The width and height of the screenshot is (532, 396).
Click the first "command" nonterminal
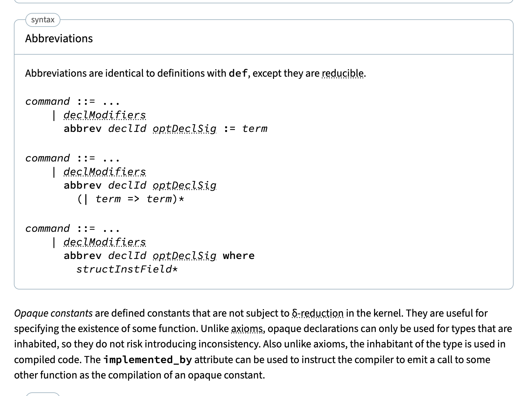47,101
